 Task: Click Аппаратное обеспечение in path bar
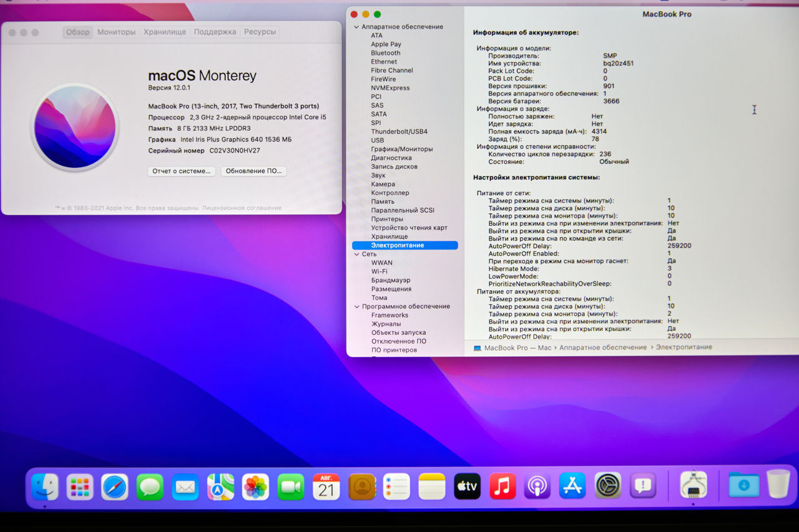[x=603, y=347]
